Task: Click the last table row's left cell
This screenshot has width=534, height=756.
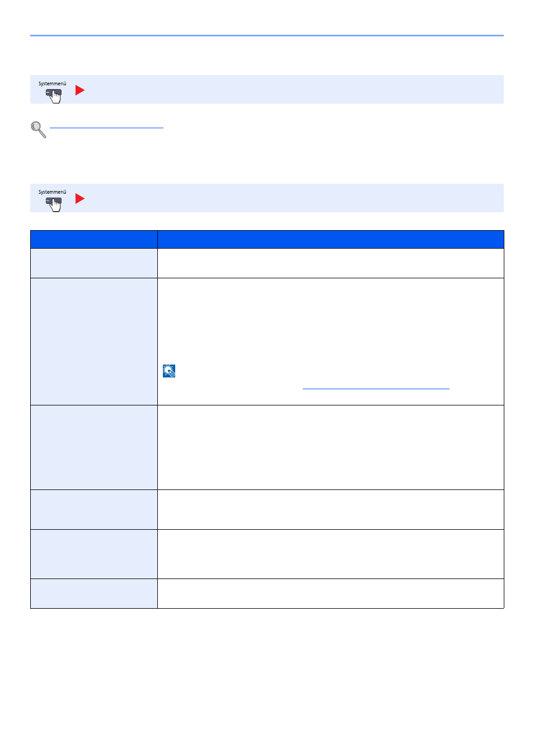Action: [x=94, y=594]
